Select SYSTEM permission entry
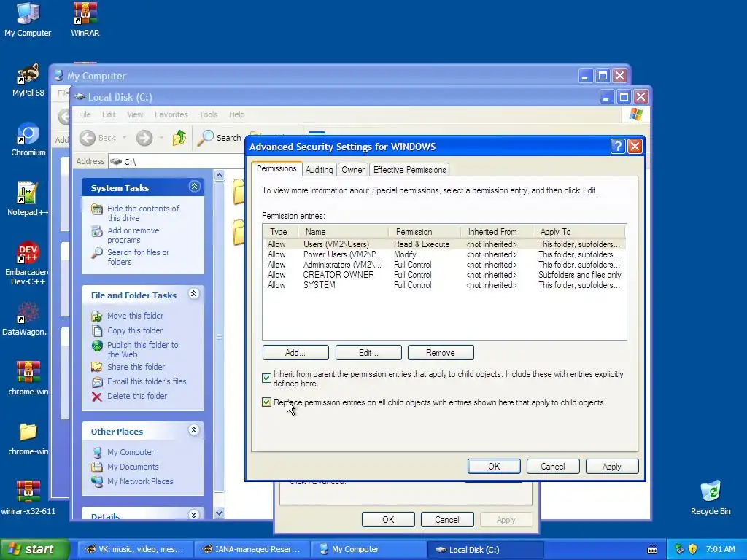 pyautogui.click(x=444, y=285)
